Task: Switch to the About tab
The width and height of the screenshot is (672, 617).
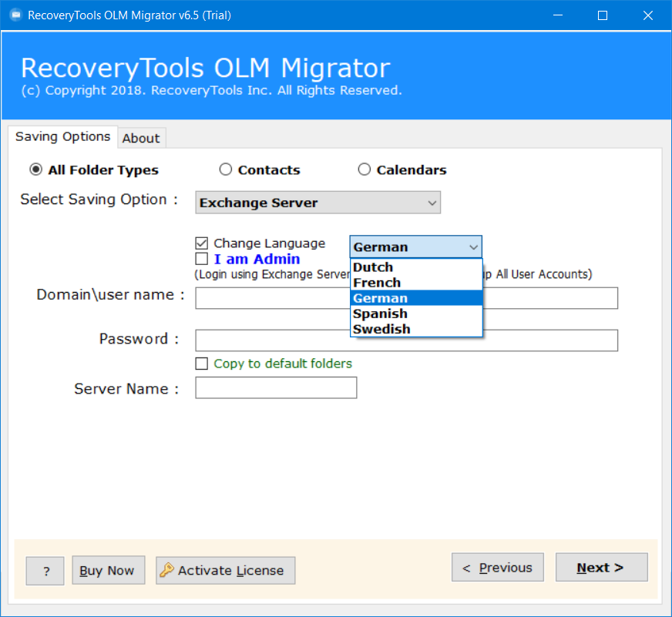Action: (141, 138)
